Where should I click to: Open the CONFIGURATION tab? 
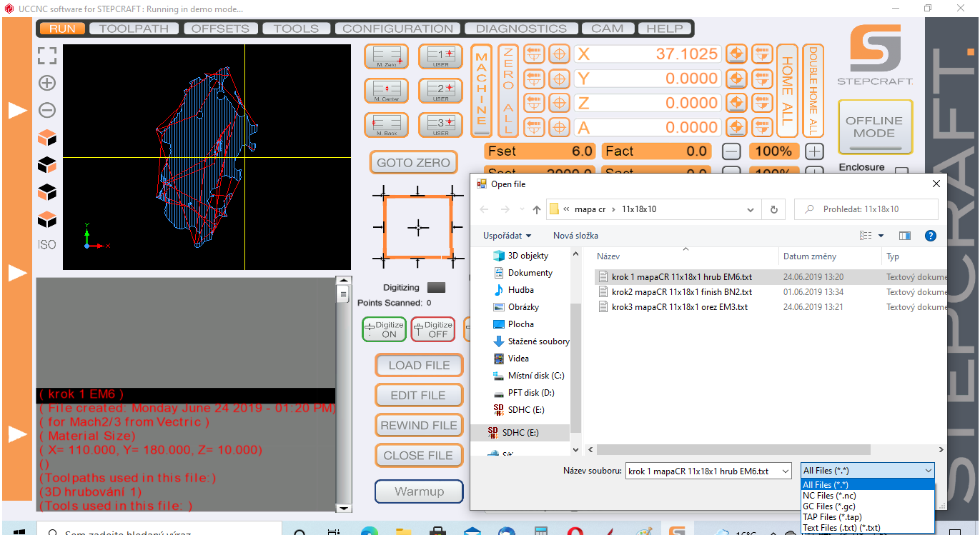pyautogui.click(x=397, y=29)
